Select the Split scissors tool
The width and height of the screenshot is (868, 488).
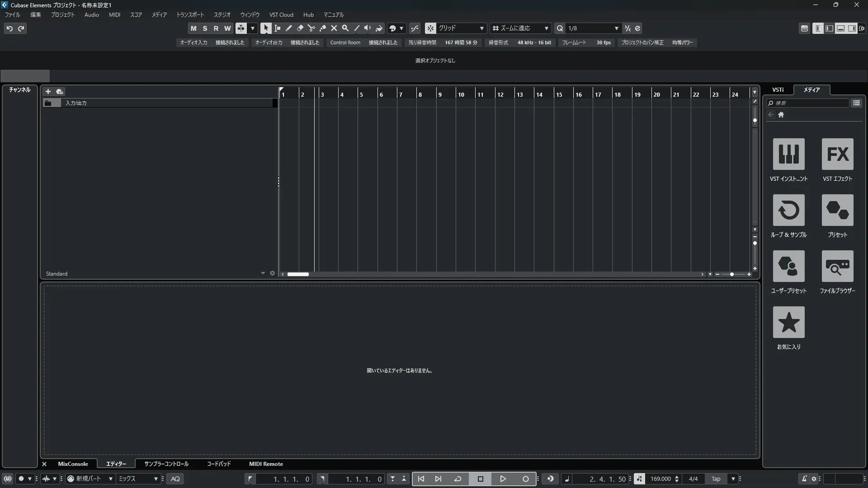click(x=311, y=28)
